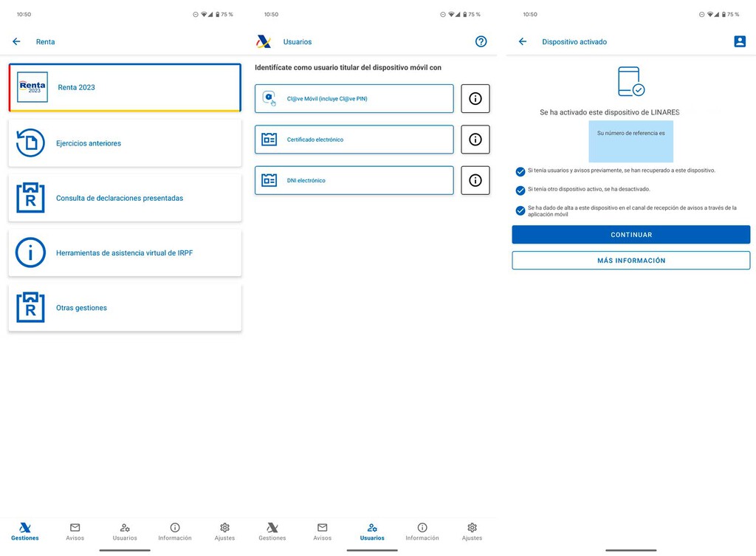Click checkmark next to otro dispositivo desactivado
Viewport: 756px width, 556px height.
coord(520,191)
